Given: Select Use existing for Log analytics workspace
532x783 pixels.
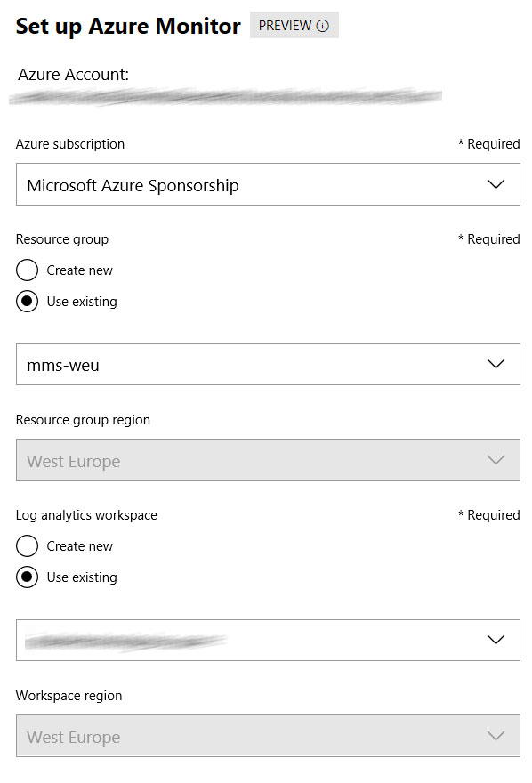Looking at the screenshot, I should point(27,577).
